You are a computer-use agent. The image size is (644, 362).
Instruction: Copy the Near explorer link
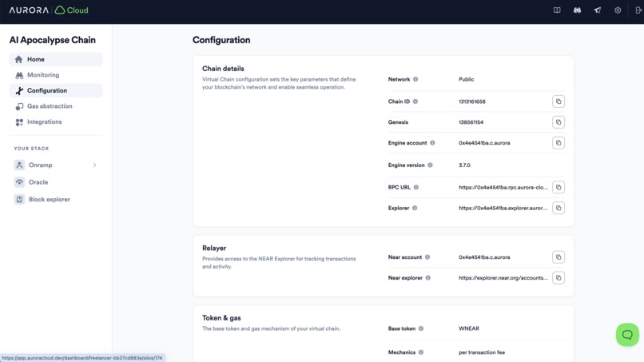[559, 278]
